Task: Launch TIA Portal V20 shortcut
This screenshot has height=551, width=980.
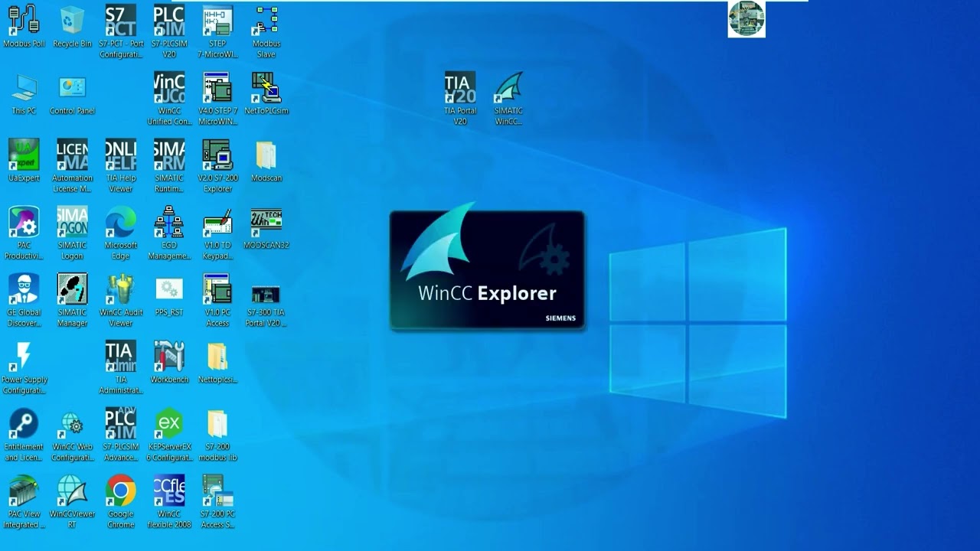Action: click(x=460, y=99)
